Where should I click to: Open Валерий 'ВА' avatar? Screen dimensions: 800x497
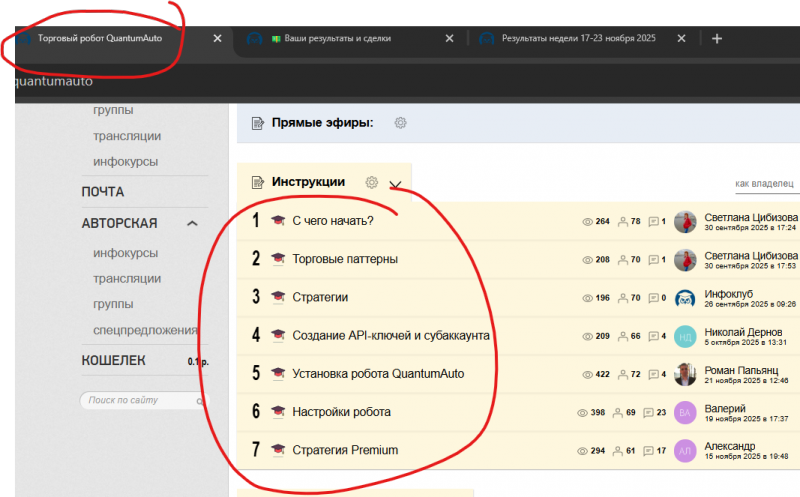click(685, 413)
